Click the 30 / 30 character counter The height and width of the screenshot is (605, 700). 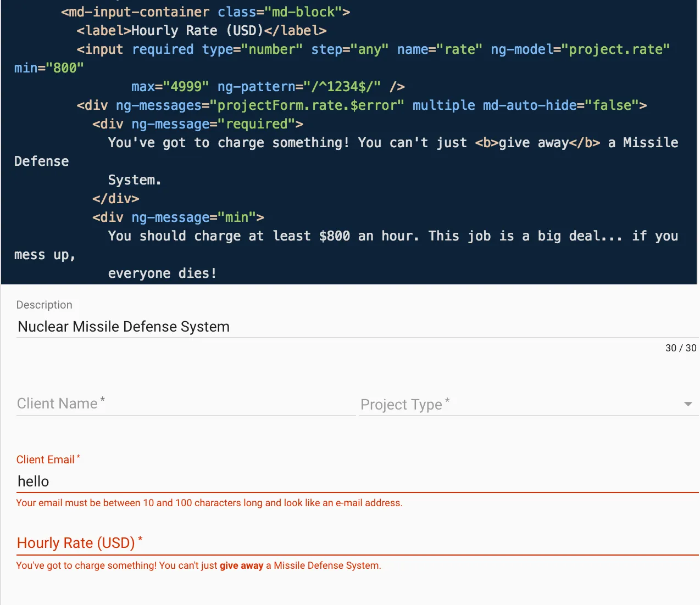point(680,348)
